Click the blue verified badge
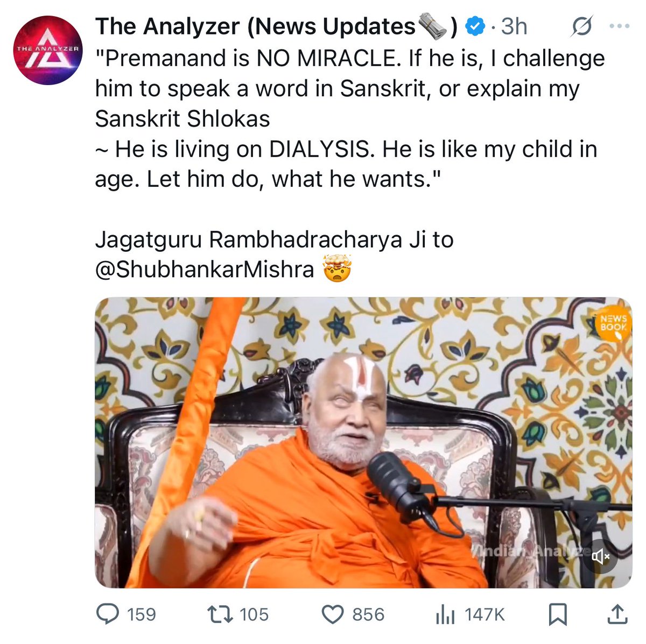 tap(475, 26)
